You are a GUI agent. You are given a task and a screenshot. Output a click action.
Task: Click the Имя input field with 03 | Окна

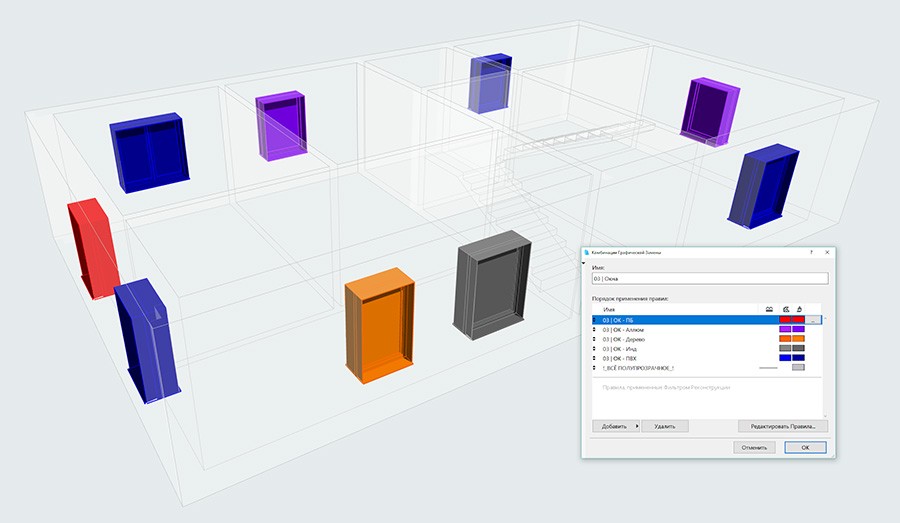[710, 278]
